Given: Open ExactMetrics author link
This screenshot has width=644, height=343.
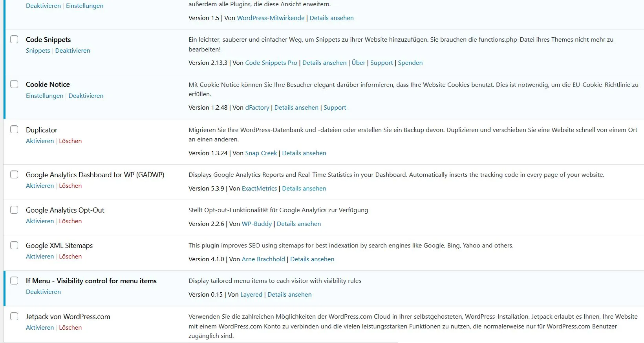Looking at the screenshot, I should (x=259, y=189).
